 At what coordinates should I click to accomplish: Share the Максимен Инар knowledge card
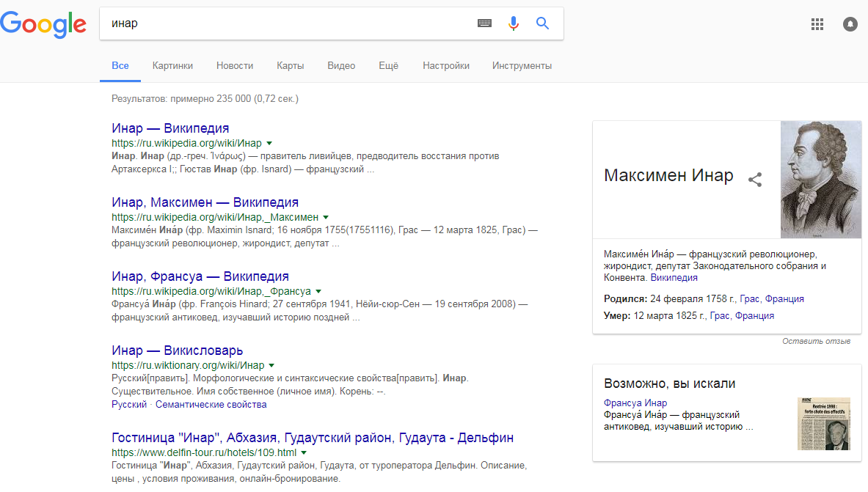(x=755, y=180)
